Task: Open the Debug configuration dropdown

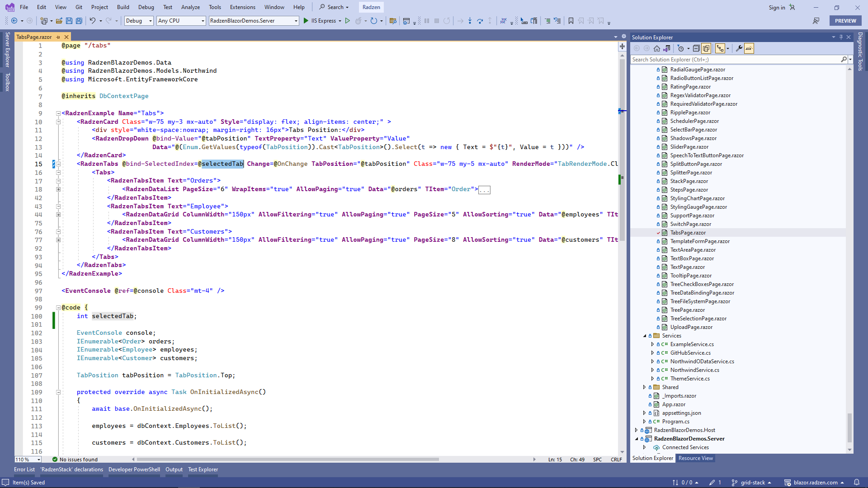Action: [x=151, y=21]
